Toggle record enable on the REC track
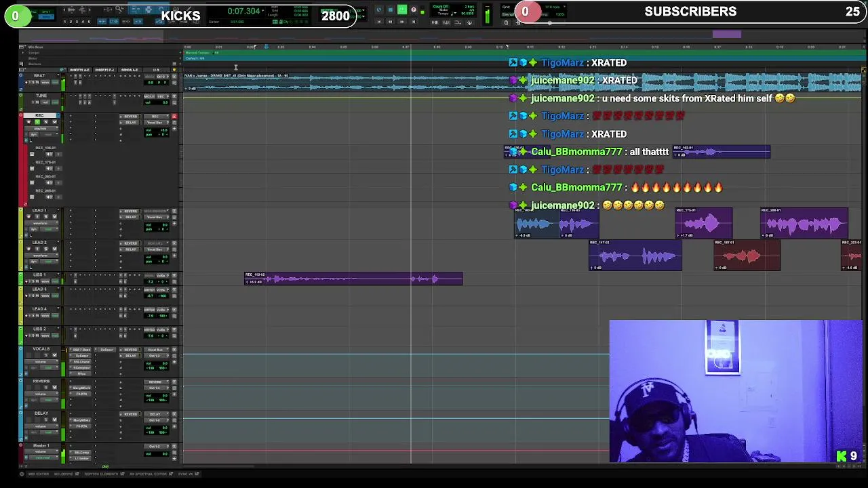868x488 pixels. (x=28, y=122)
